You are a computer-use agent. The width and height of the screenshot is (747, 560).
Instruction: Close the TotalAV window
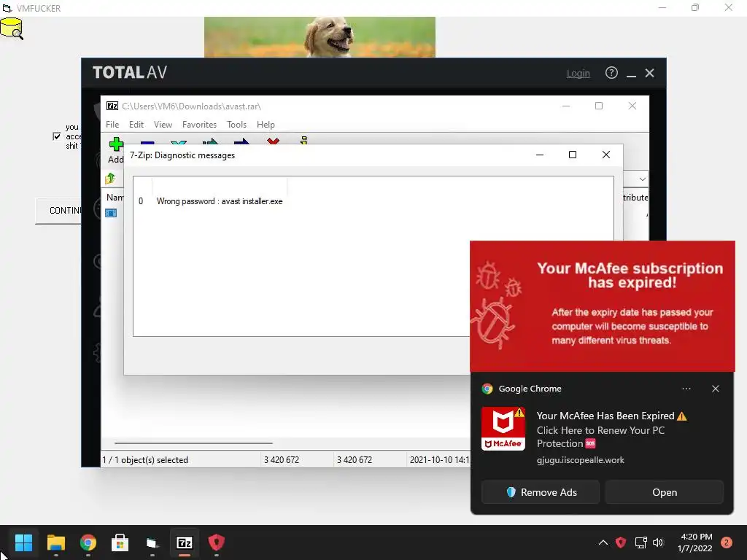(649, 73)
